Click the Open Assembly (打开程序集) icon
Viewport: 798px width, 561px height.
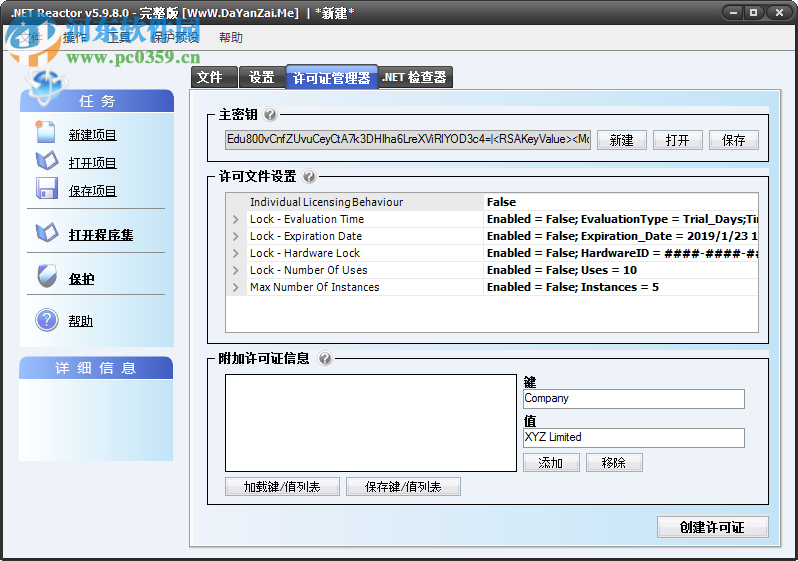47,232
